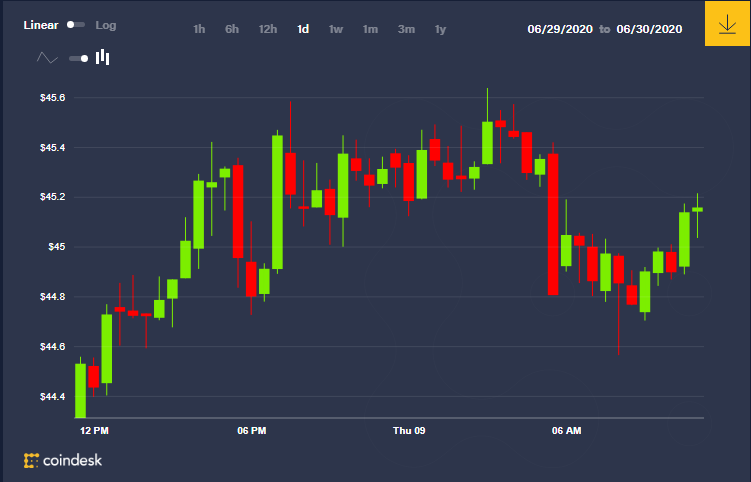Choose the Log scale label
This screenshot has width=751, height=482.
coord(106,25)
